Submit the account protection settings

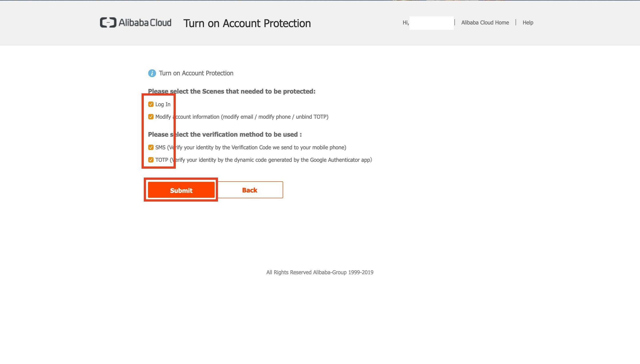(181, 190)
